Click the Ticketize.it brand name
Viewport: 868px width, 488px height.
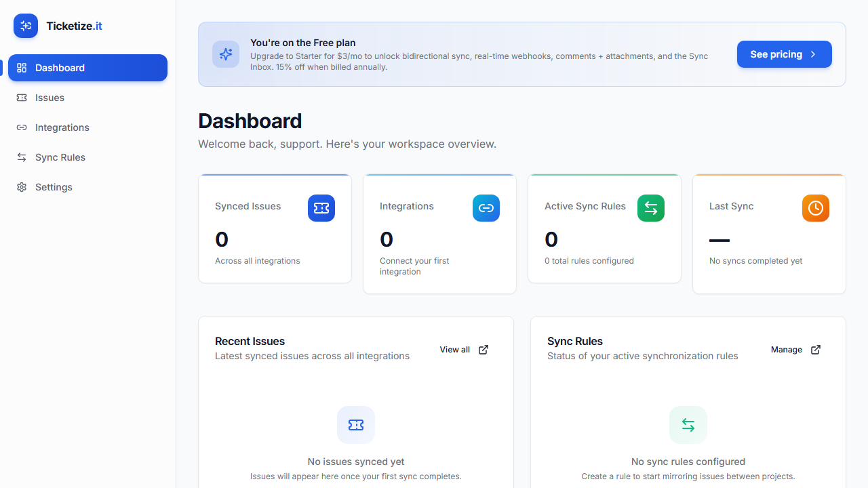coord(74,26)
